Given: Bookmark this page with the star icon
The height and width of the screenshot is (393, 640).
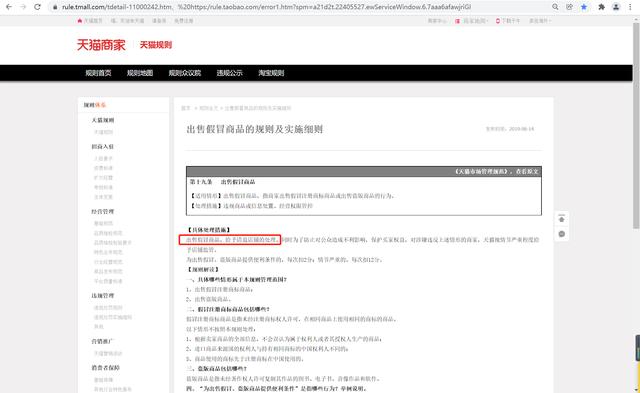Looking at the screenshot, I should (584, 7).
